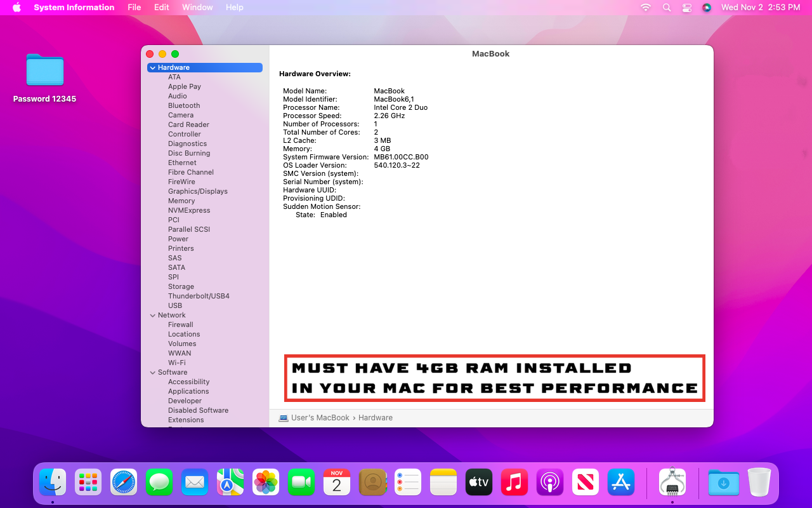The image size is (812, 508).
Task: Select Graphics/Displays in the sidebar
Action: point(198,191)
